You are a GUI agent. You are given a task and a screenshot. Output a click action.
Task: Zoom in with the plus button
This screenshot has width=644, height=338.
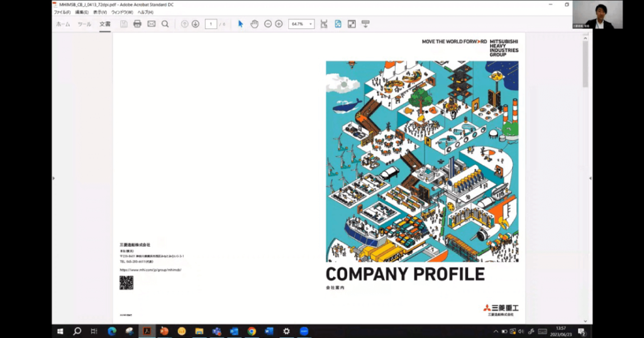tap(279, 25)
